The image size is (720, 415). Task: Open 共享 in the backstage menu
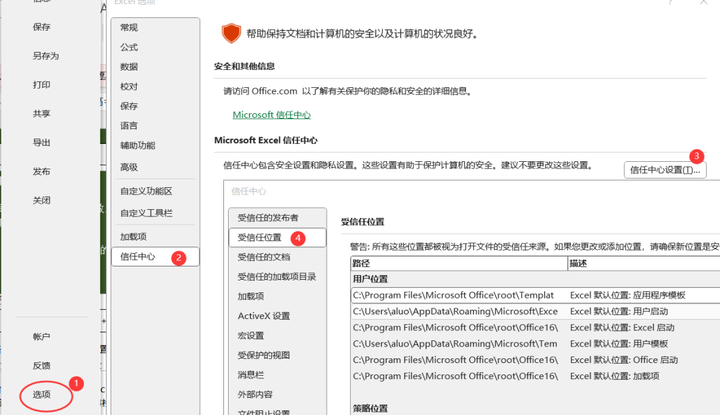41,114
